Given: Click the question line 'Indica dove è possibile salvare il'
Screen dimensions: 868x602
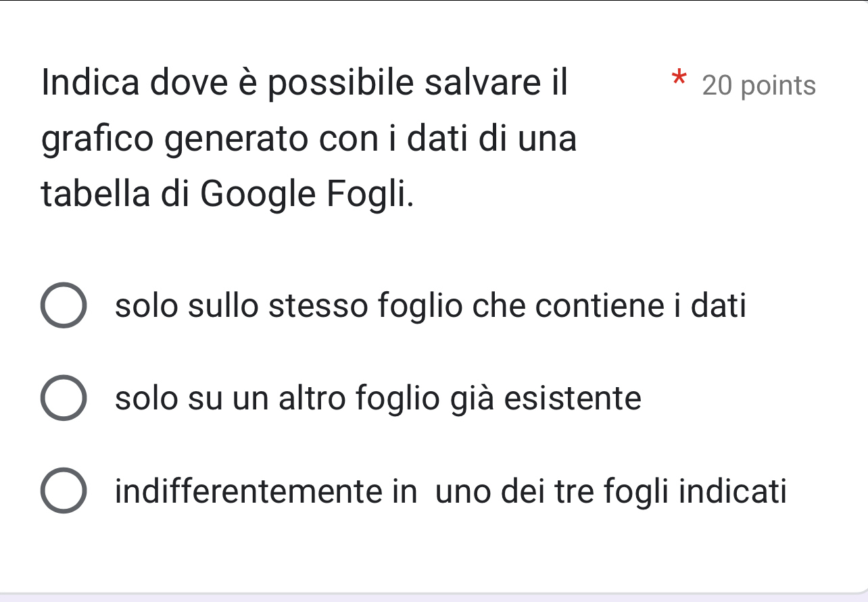Looking at the screenshot, I should 304,83.
